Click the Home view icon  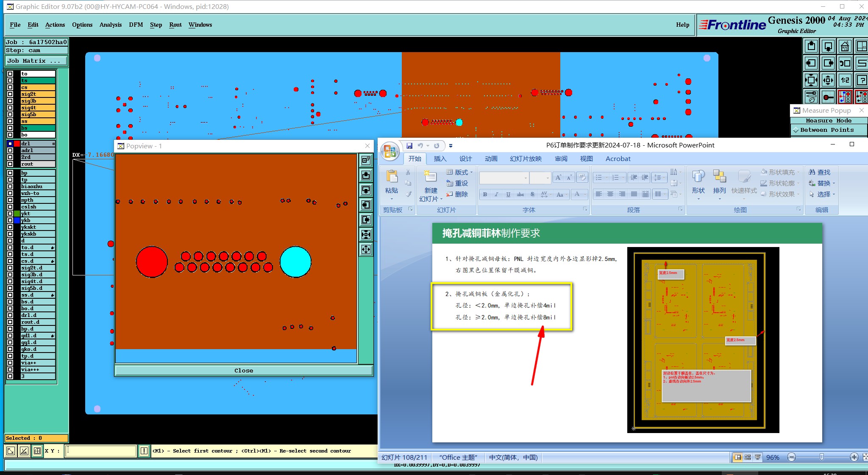(x=845, y=46)
